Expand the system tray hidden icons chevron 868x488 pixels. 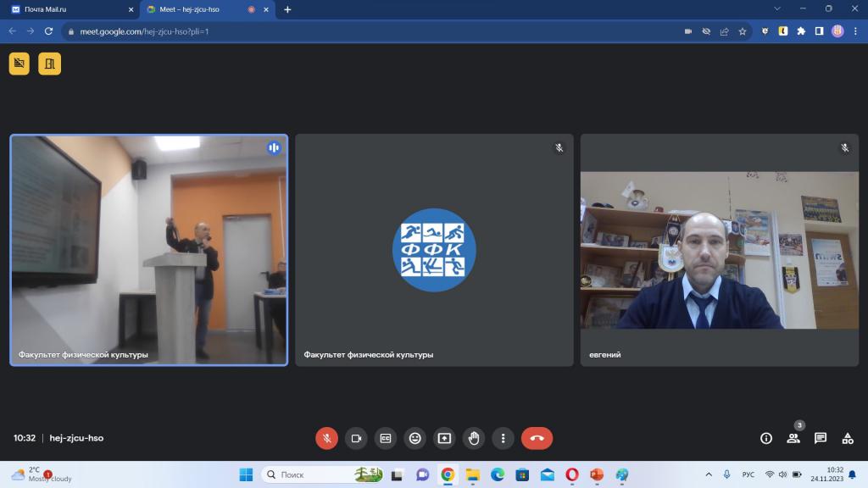709,474
